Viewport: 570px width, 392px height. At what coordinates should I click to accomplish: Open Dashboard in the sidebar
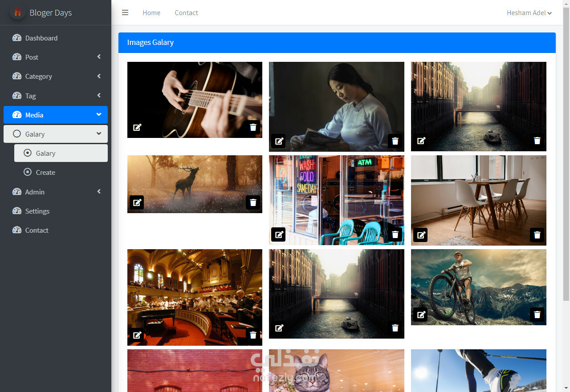56,38
